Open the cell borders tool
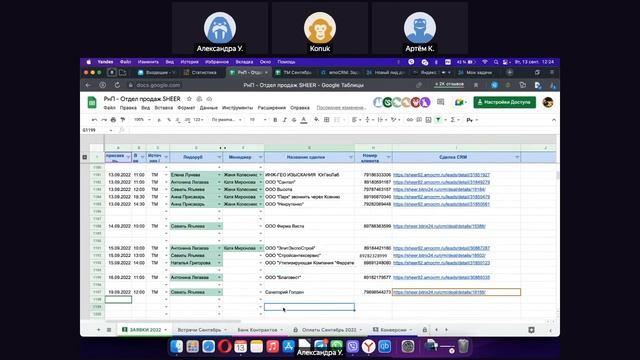The height and width of the screenshot is (360, 640). (x=327, y=120)
